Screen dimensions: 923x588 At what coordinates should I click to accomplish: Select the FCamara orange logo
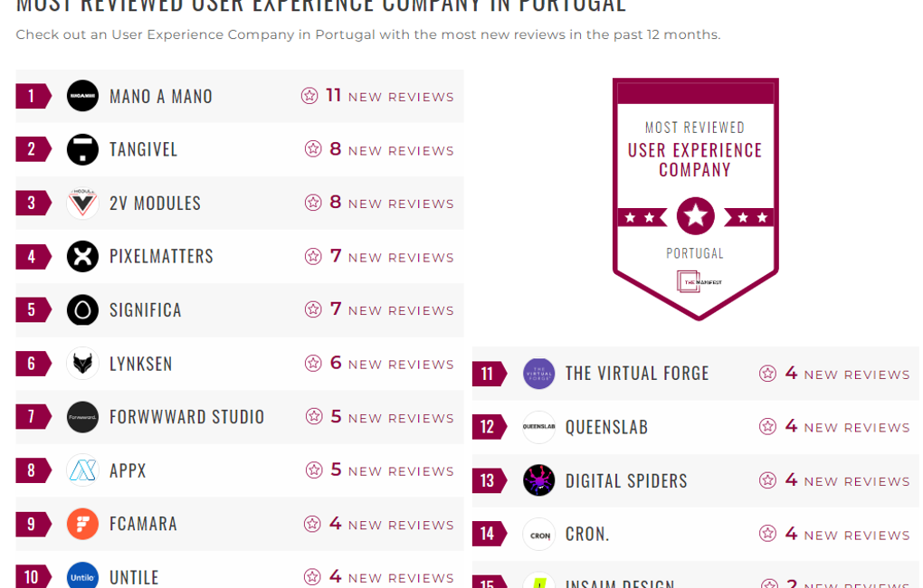82,524
